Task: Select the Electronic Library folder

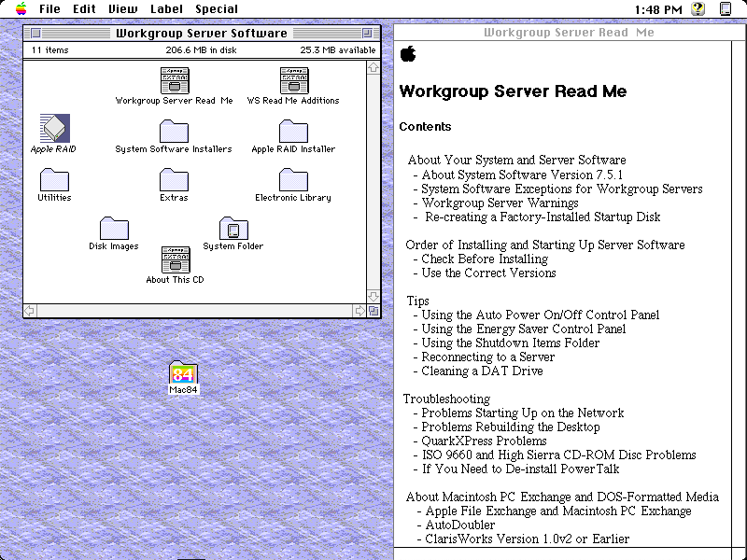Action: point(293,179)
